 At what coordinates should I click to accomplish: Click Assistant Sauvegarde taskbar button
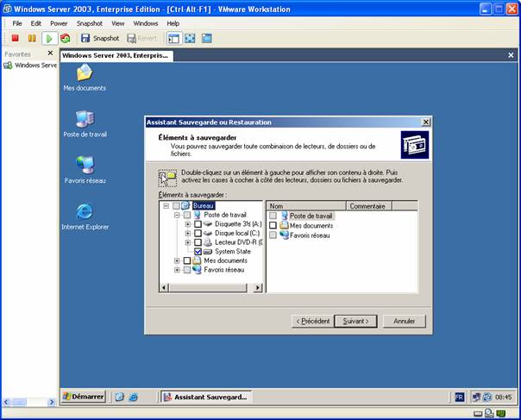pyautogui.click(x=206, y=397)
